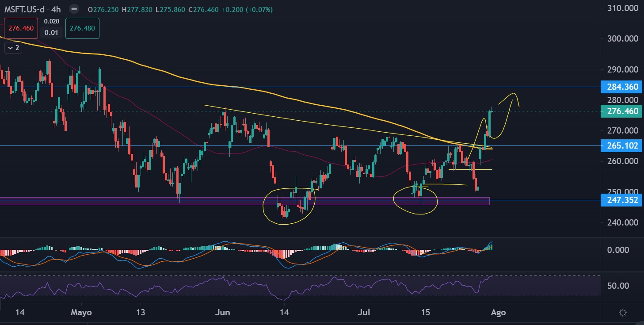
Task: Open the MSFT.US-d symbol title
Action: 27,9
